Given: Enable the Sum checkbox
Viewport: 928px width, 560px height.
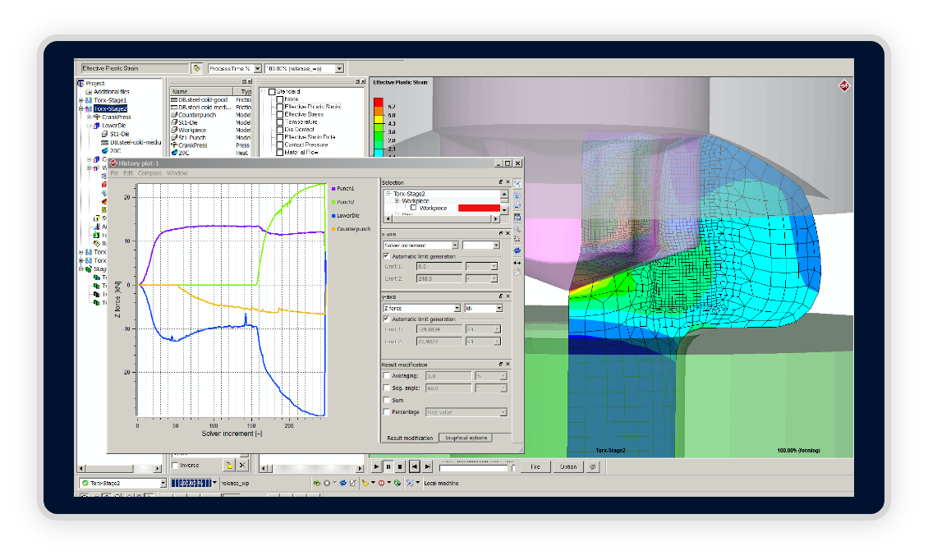Looking at the screenshot, I should point(387,400).
